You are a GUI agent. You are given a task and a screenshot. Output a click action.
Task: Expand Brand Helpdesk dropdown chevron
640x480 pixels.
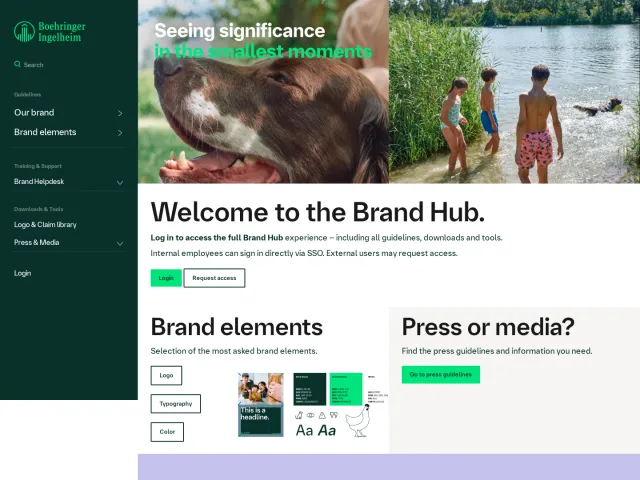[x=120, y=182]
